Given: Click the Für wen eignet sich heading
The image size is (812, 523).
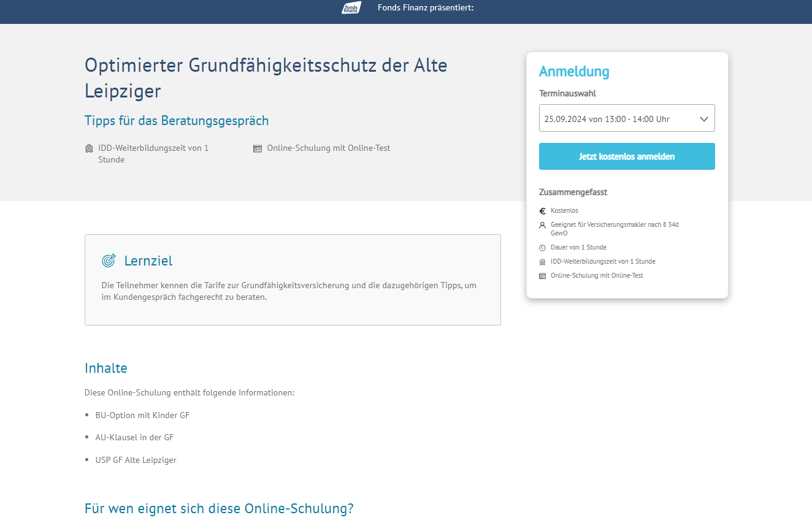Looking at the screenshot, I should 219,509.
